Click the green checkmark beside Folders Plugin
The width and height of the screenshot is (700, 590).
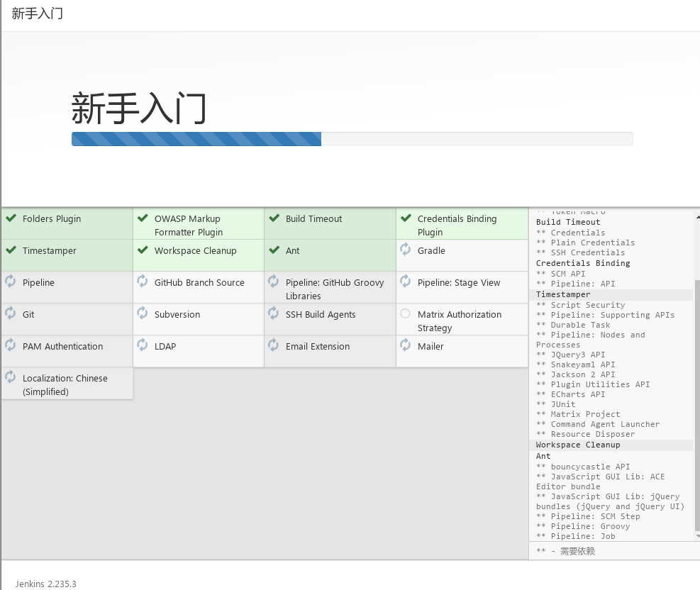point(11,218)
